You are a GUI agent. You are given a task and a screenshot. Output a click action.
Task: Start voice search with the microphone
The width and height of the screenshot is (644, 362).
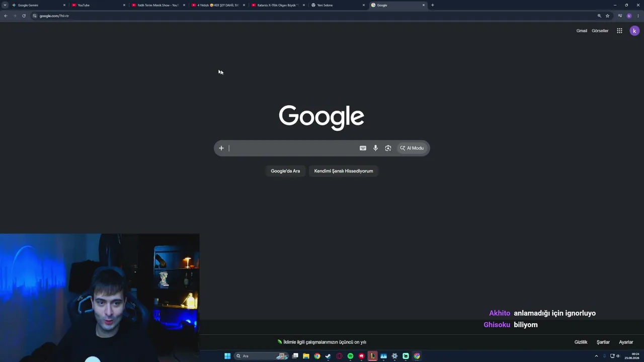tap(375, 148)
